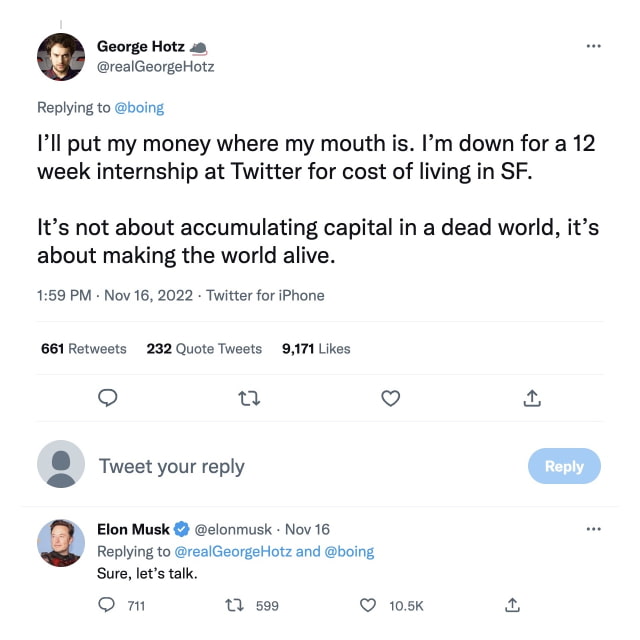The height and width of the screenshot is (640, 640).
Task: Reply to George Hotz's tweet icon
Action: click(109, 399)
